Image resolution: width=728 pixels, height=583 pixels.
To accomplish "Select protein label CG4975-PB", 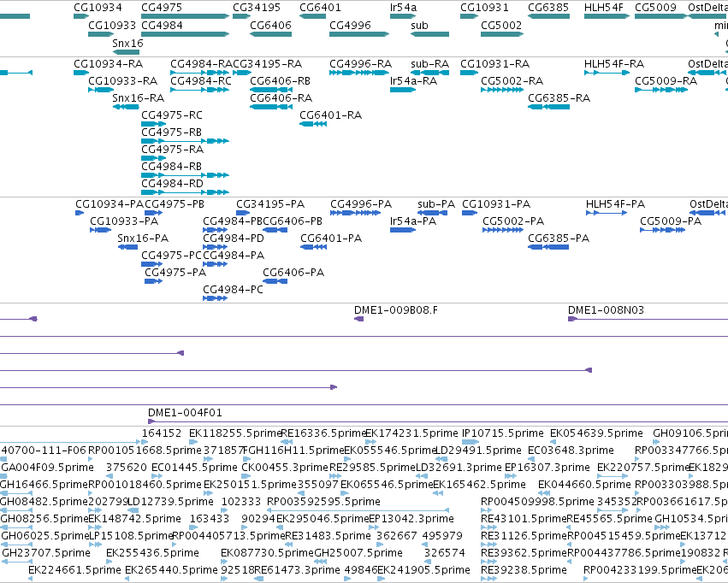I will point(175,204).
